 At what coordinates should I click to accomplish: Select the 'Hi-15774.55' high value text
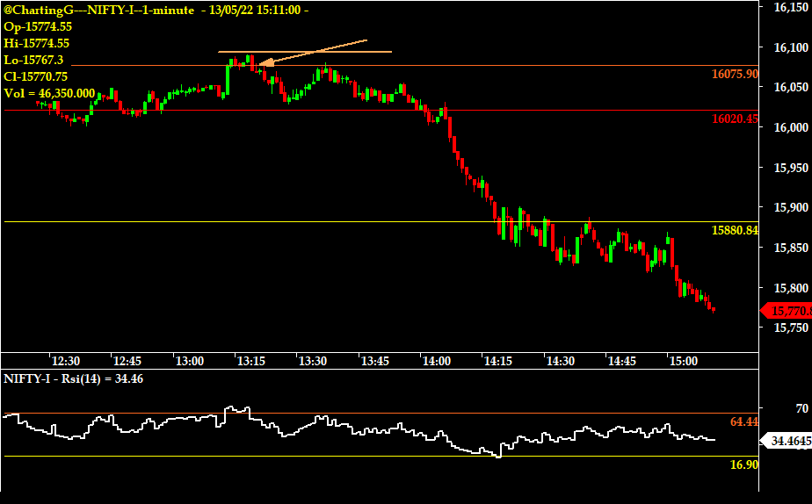click(36, 43)
